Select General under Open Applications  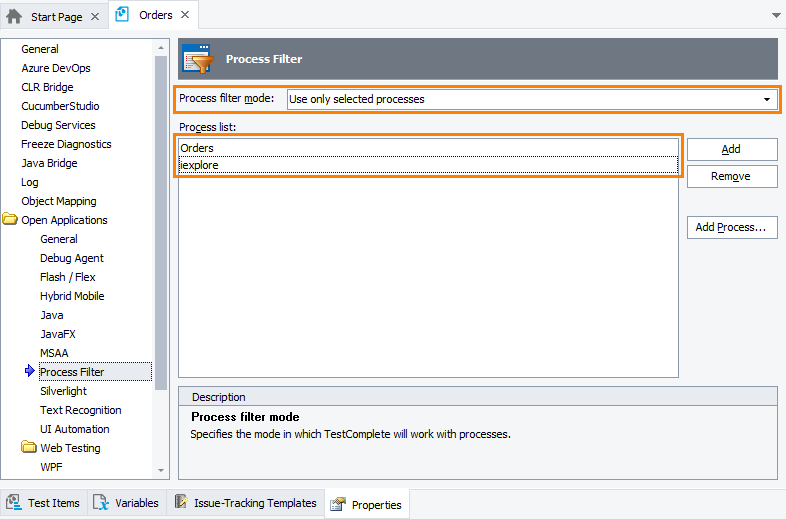pos(59,239)
